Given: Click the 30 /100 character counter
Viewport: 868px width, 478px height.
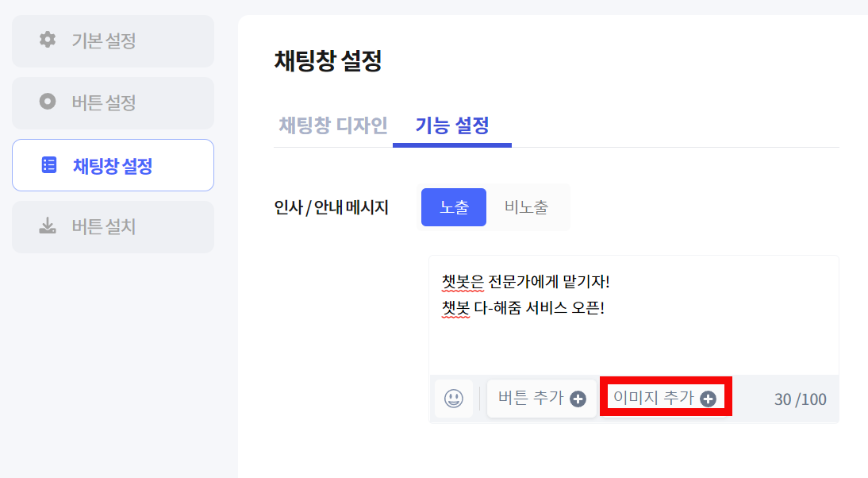Looking at the screenshot, I should pos(800,399).
